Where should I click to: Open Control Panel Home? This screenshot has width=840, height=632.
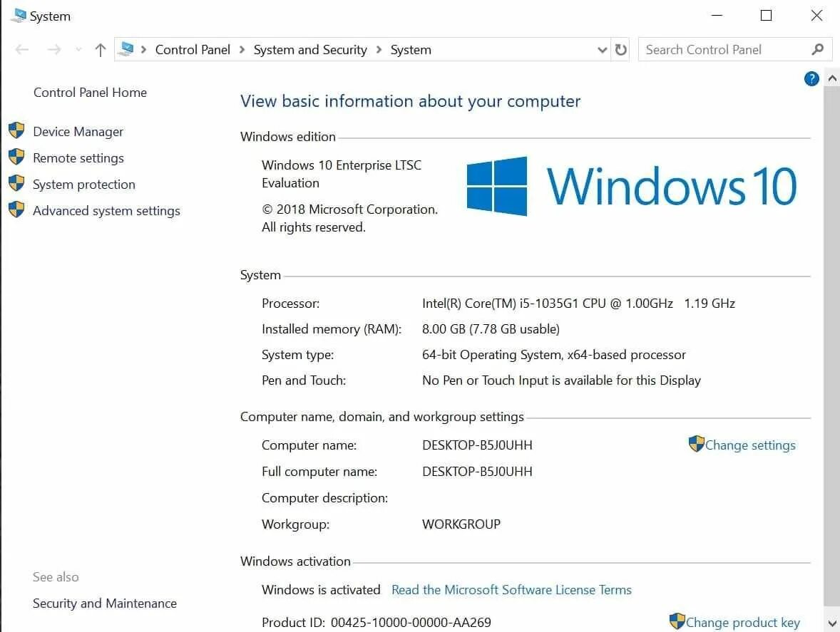90,93
